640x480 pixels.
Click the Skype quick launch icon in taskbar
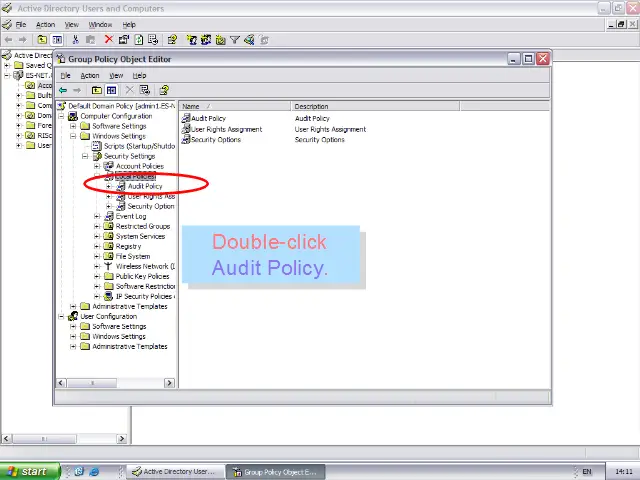tap(79, 472)
